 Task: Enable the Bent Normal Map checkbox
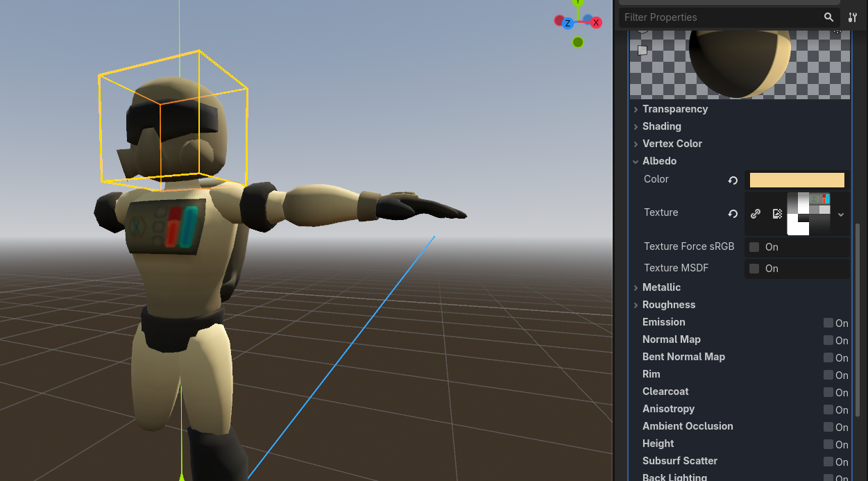click(828, 357)
